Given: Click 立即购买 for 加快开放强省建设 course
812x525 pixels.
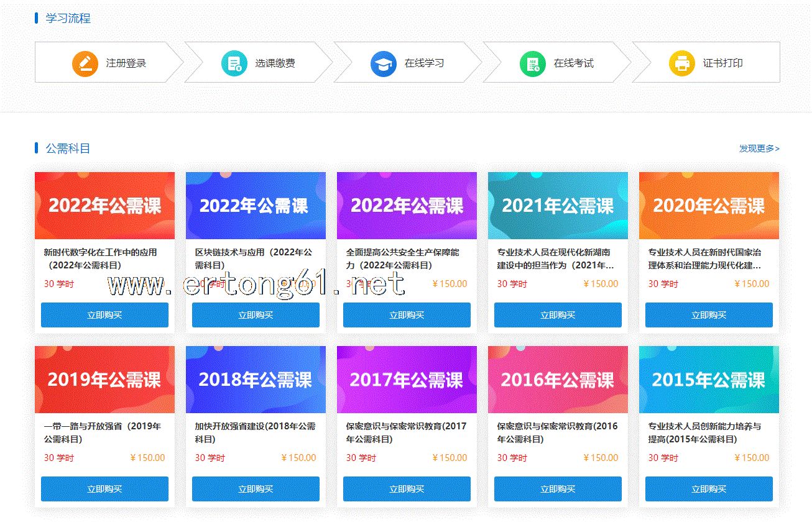Looking at the screenshot, I should [x=256, y=489].
